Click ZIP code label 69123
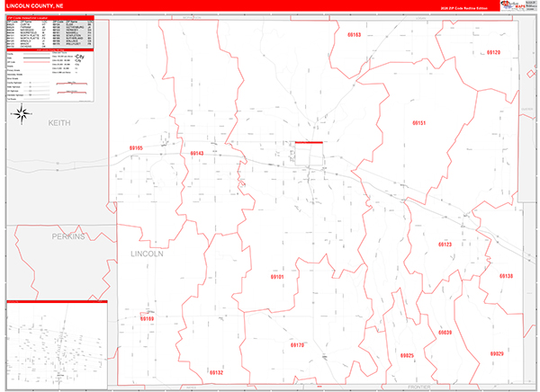Screen dimensions: 540x392 (445, 245)
